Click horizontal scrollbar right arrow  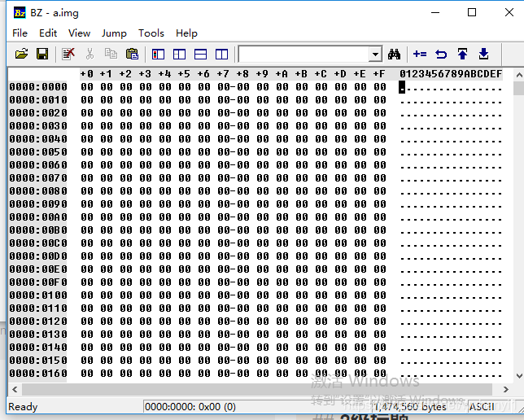coord(505,390)
